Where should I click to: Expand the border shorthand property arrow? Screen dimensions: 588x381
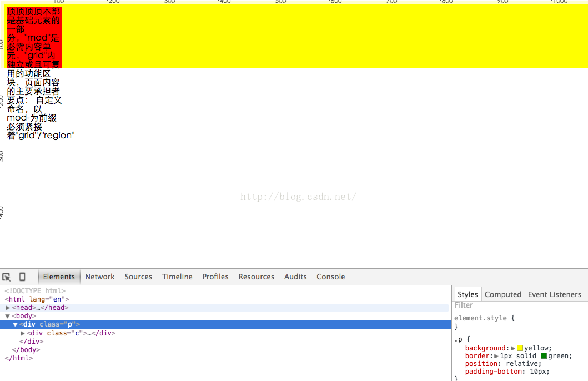(x=496, y=356)
